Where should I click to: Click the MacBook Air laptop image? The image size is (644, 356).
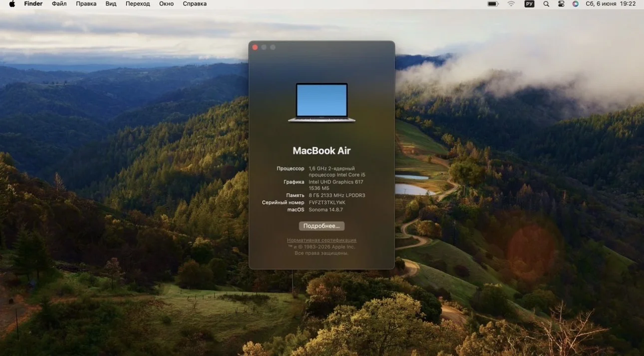322,102
